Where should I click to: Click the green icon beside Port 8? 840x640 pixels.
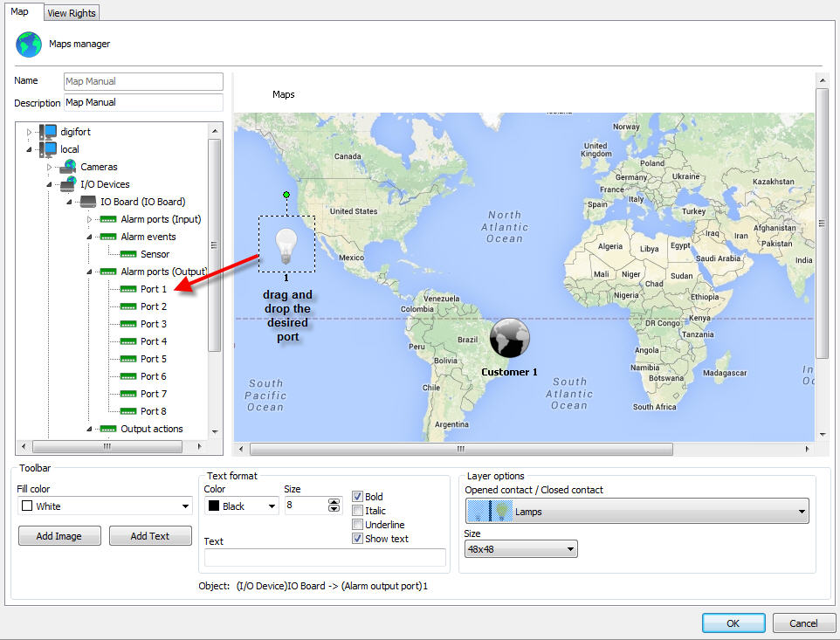click(x=128, y=411)
